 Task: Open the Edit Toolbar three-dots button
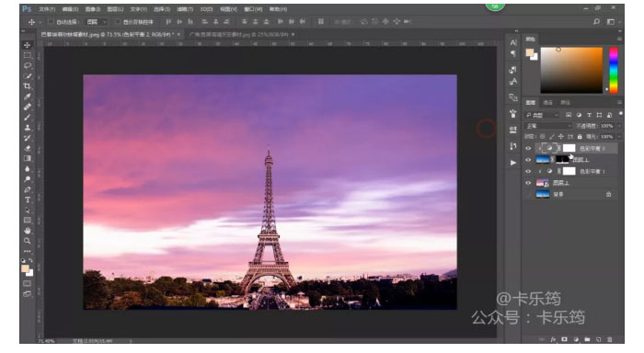28,251
